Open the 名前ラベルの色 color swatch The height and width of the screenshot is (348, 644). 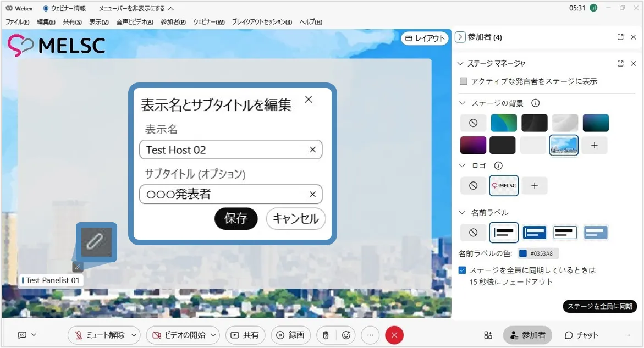click(523, 253)
